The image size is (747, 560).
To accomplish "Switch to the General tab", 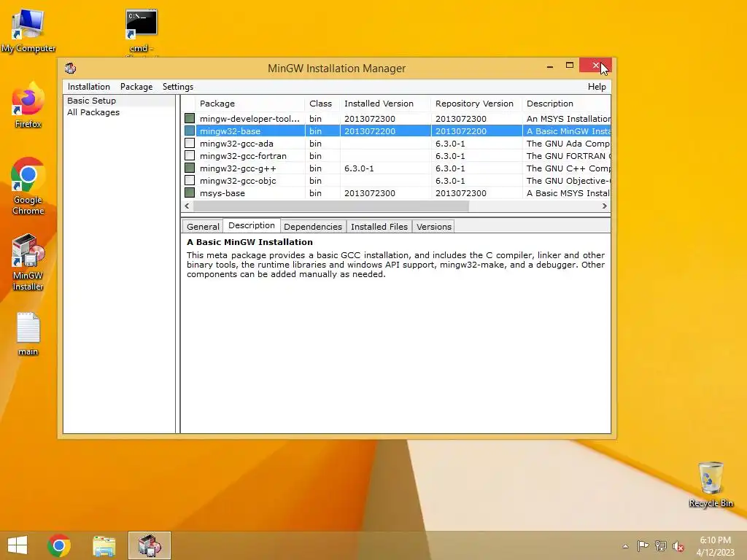I will tap(203, 227).
